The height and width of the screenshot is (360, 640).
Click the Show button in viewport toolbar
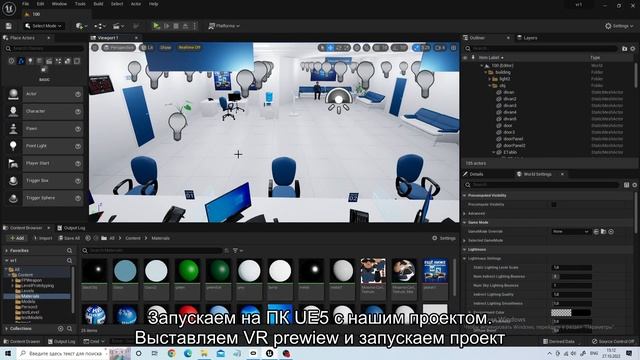(x=165, y=47)
